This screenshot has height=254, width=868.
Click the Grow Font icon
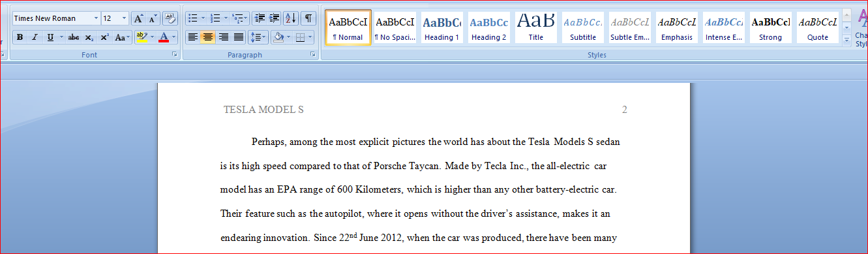click(138, 18)
